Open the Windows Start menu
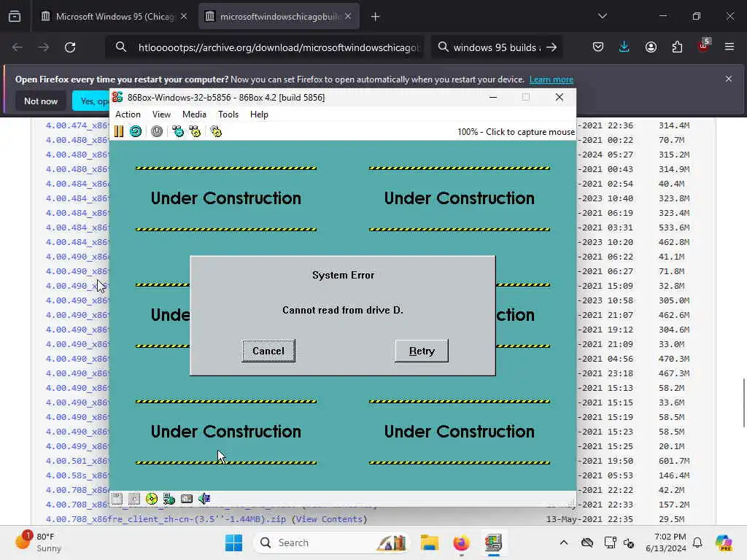747x560 pixels. pyautogui.click(x=233, y=542)
